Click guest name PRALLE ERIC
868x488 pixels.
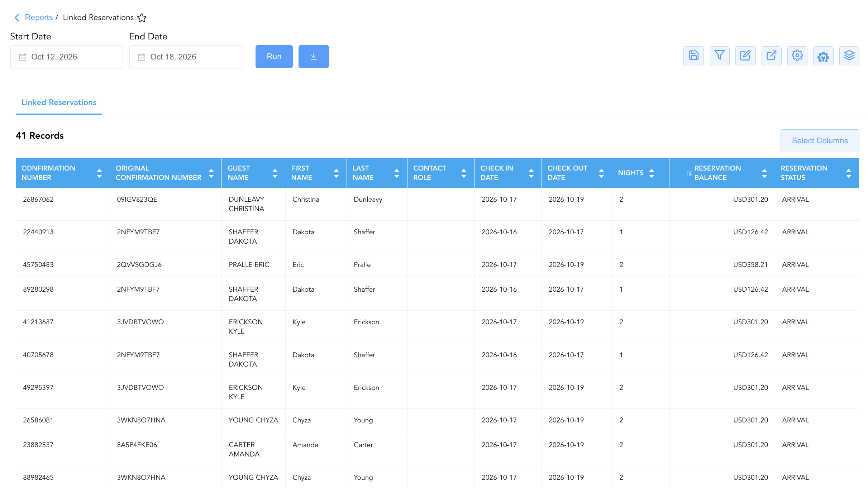pos(249,265)
